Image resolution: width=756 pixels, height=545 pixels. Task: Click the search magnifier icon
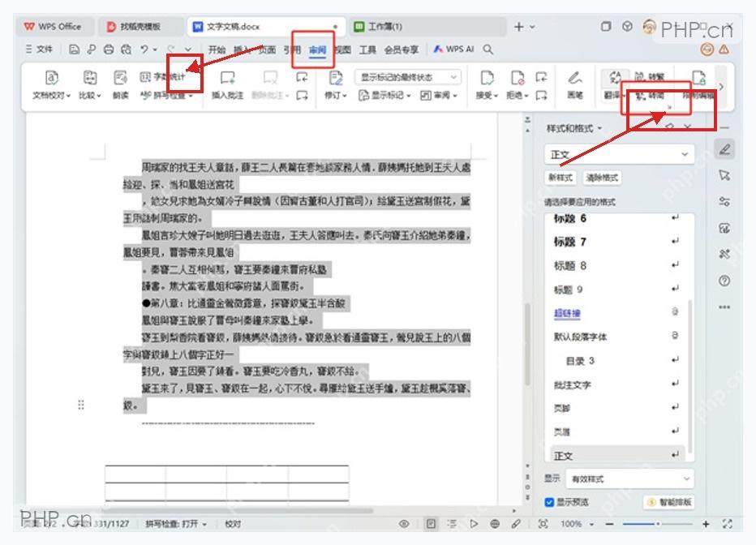click(x=488, y=49)
